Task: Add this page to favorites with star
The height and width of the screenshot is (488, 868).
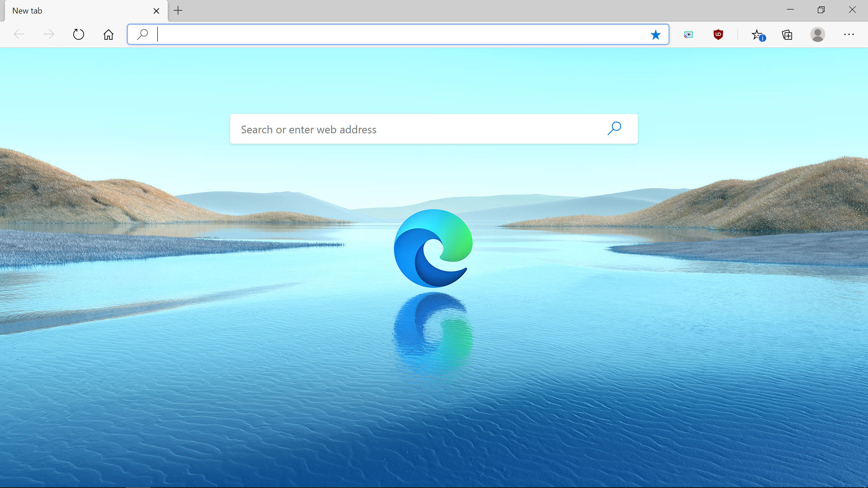Action: [x=656, y=34]
